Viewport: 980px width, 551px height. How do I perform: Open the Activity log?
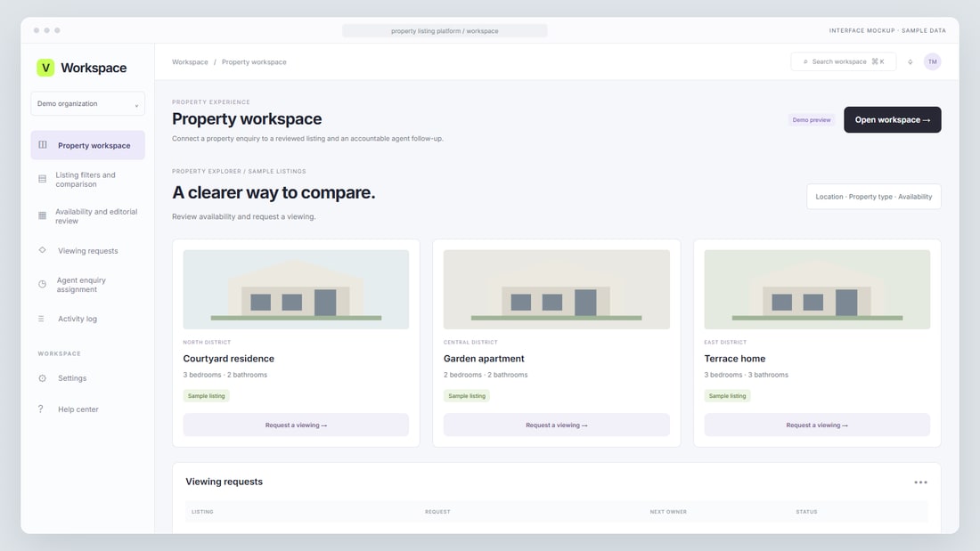coord(87,319)
